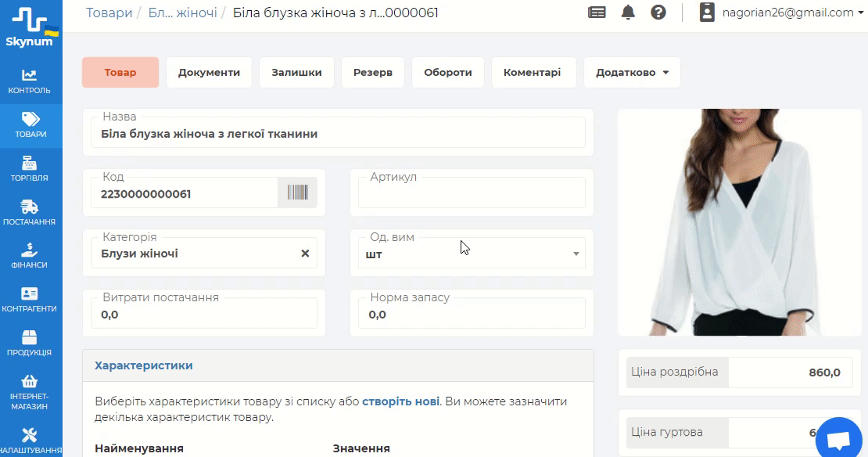Go to Товари breadcrumb link
Screen dimensions: 868x457
[109, 13]
